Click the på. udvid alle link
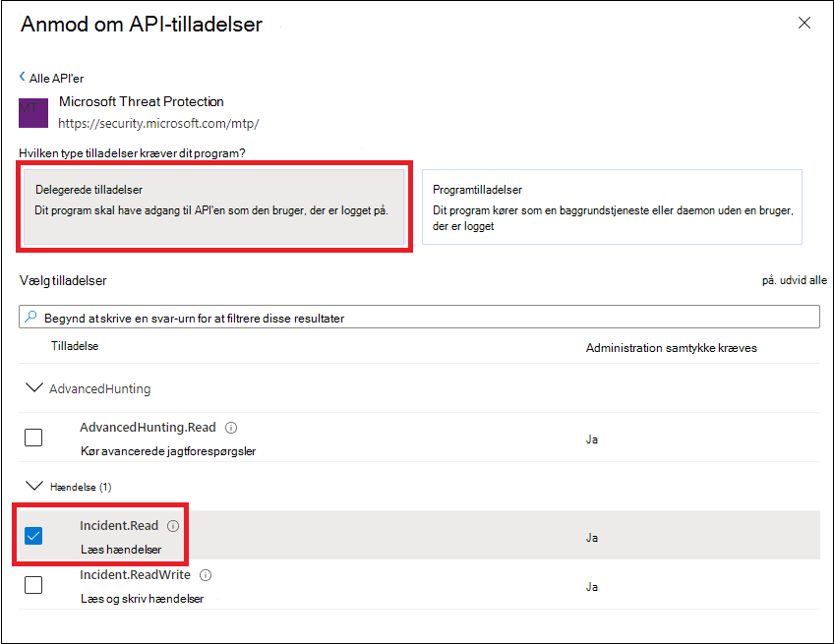This screenshot has width=834, height=644. (x=794, y=280)
